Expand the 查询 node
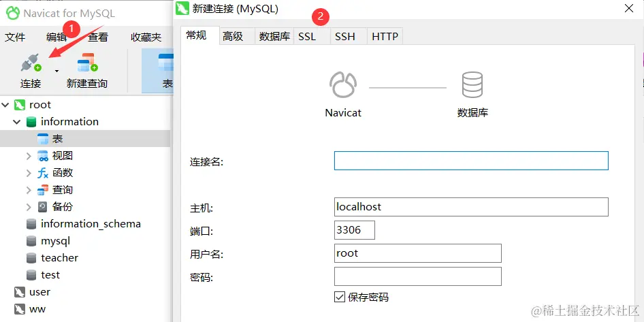Viewport: 644px width, 322px height. [x=29, y=190]
